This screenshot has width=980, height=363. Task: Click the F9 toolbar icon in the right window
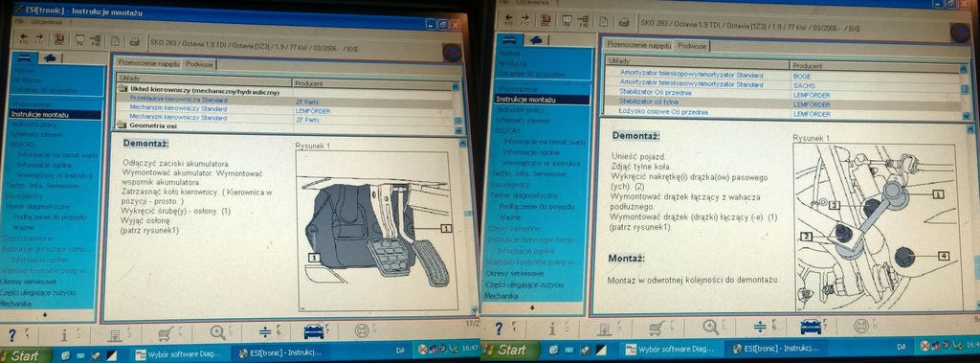[x=567, y=22]
